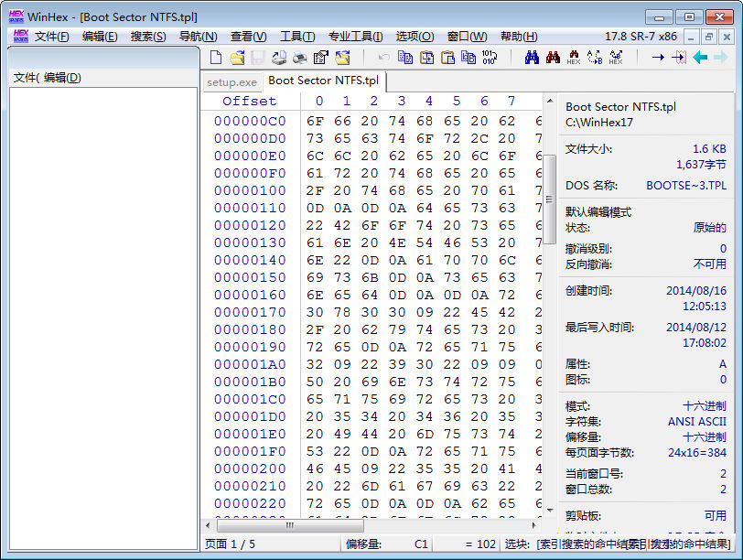This screenshot has height=560, width=743.
Task: Open the 查看(V) menu
Action: click(x=248, y=37)
